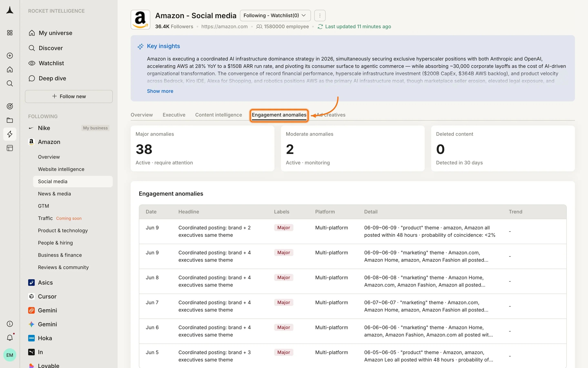Click the Nike swoosh icon in Following list
Image resolution: width=588 pixels, height=368 pixels.
point(31,128)
